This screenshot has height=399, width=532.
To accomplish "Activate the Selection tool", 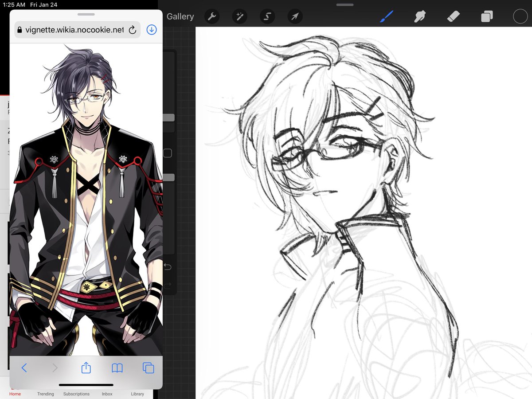I will (267, 16).
